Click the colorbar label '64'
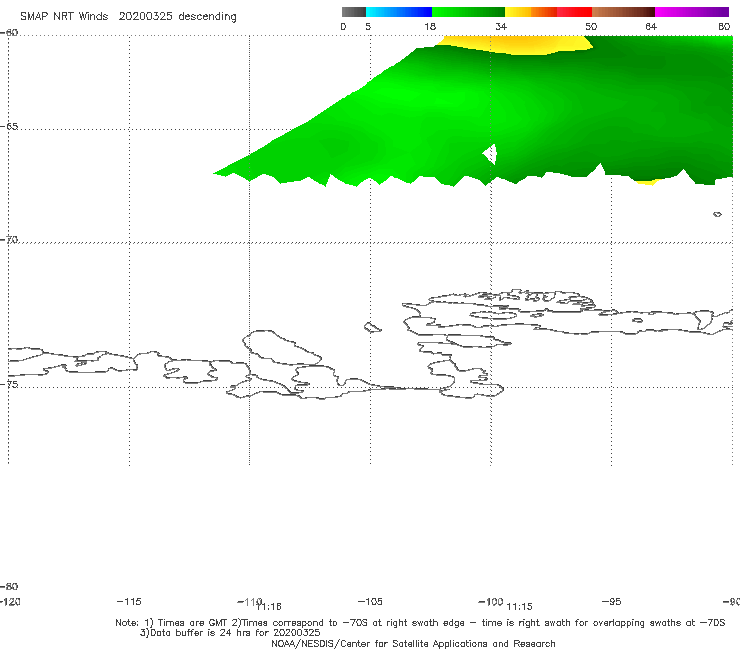Viewport: 740px width, 650px height. point(651,26)
